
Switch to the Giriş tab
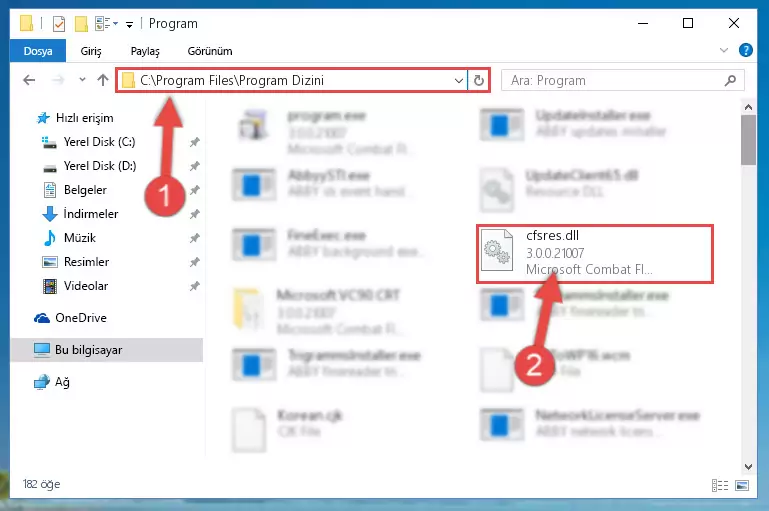(91, 51)
